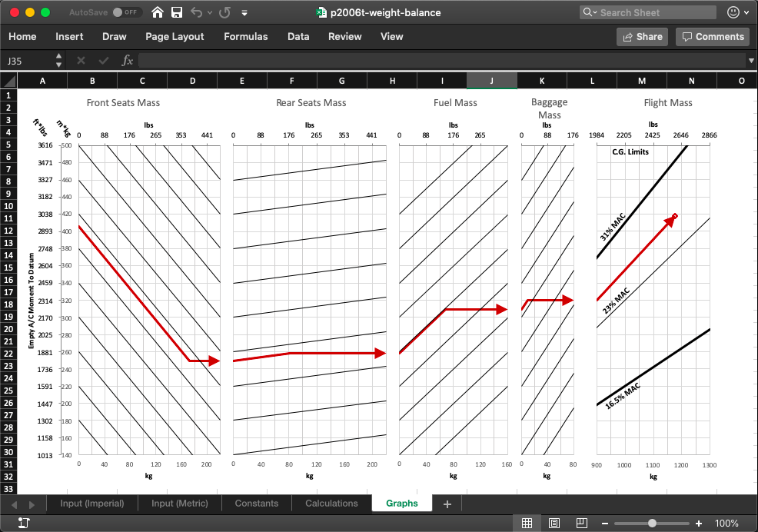The image size is (758, 532).
Task: Open the Data ribbon tab
Action: pos(298,37)
